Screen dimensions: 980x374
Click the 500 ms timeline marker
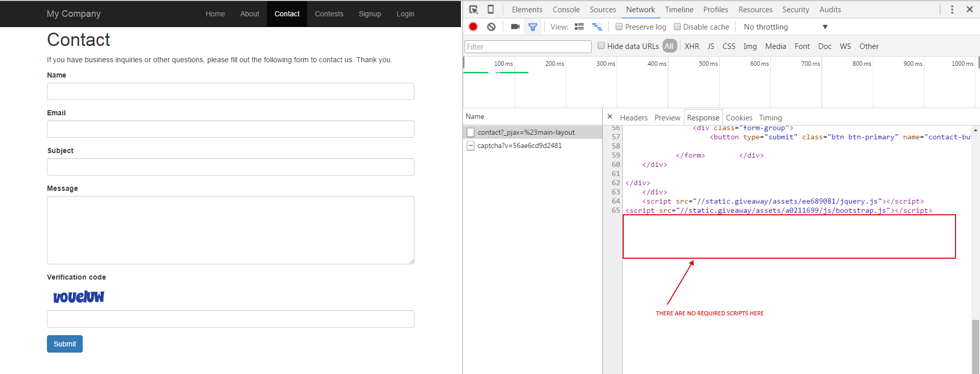[x=708, y=64]
